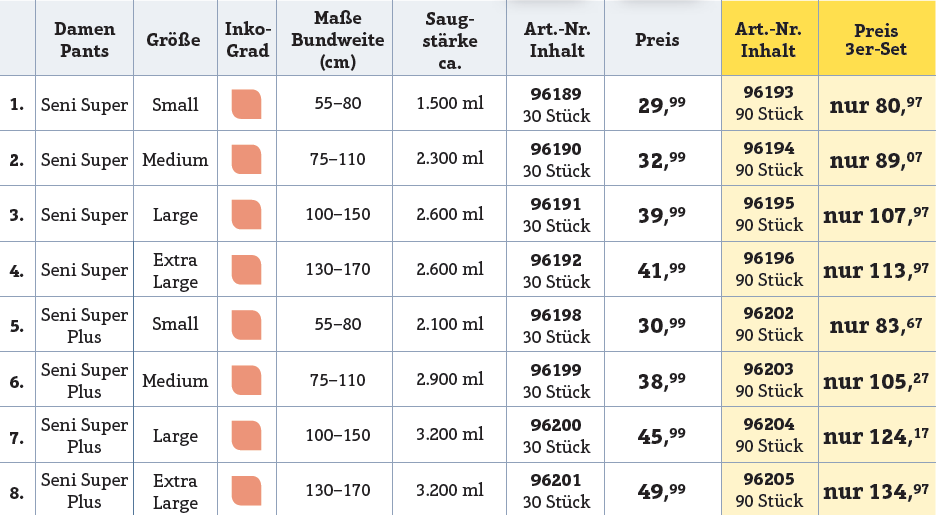This screenshot has height=515, width=936.
Task: Select article number 96200
Action: [556, 425]
